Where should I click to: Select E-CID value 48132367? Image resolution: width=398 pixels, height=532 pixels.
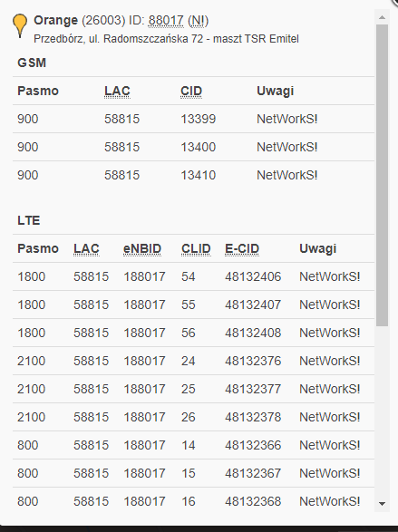(x=253, y=474)
